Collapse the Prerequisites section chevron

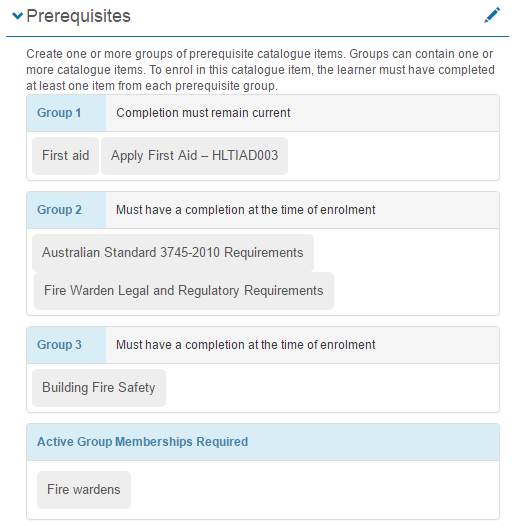pos(17,16)
